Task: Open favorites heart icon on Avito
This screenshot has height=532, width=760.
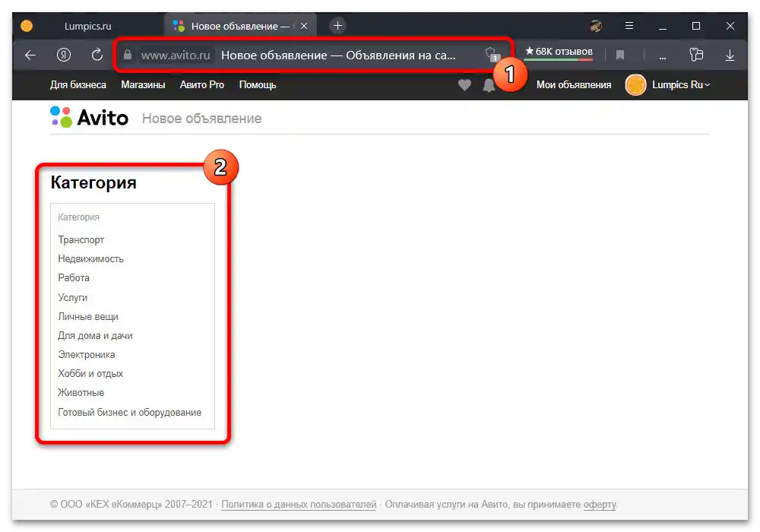Action: click(x=464, y=85)
